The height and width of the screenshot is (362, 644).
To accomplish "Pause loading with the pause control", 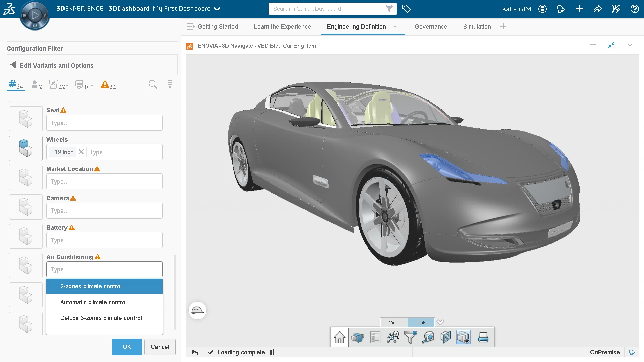I will point(272,352).
